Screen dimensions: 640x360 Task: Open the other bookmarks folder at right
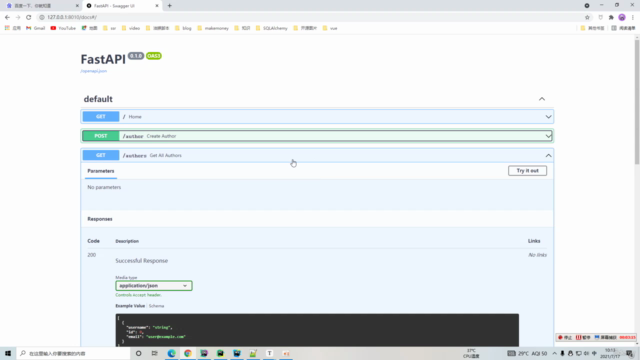[592, 28]
